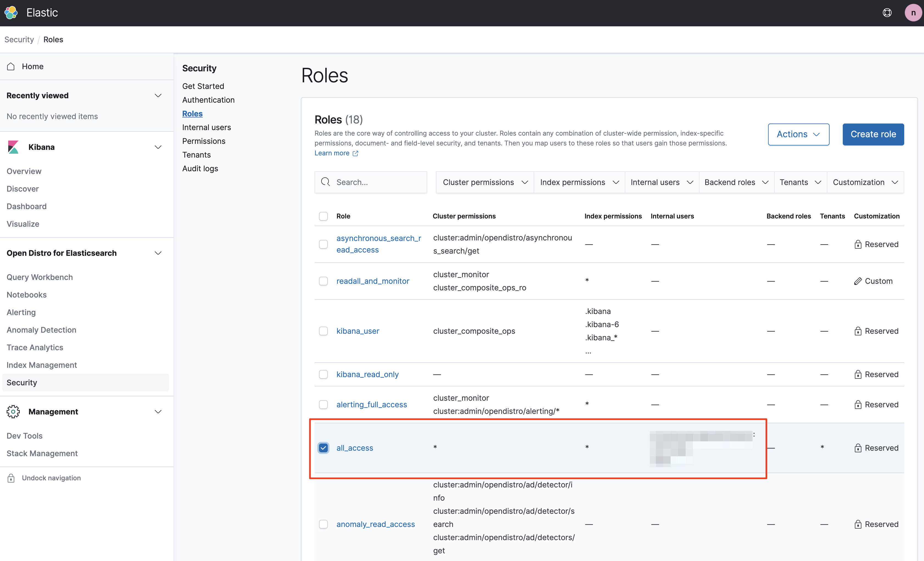Click the Management gear icon
Screen dimensions: 924x561
(x=13, y=412)
